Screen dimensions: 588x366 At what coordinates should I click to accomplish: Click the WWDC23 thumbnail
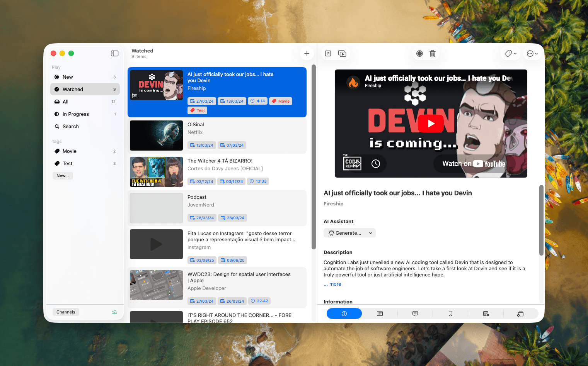point(156,285)
